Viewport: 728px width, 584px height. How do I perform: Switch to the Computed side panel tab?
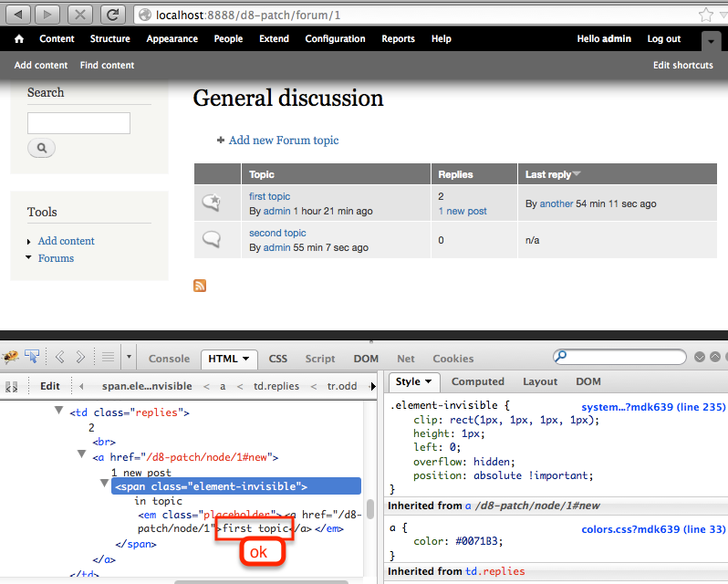click(x=478, y=381)
